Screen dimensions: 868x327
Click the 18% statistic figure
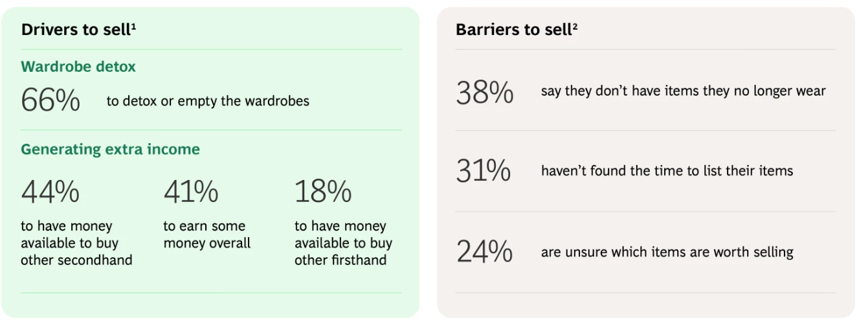[323, 192]
